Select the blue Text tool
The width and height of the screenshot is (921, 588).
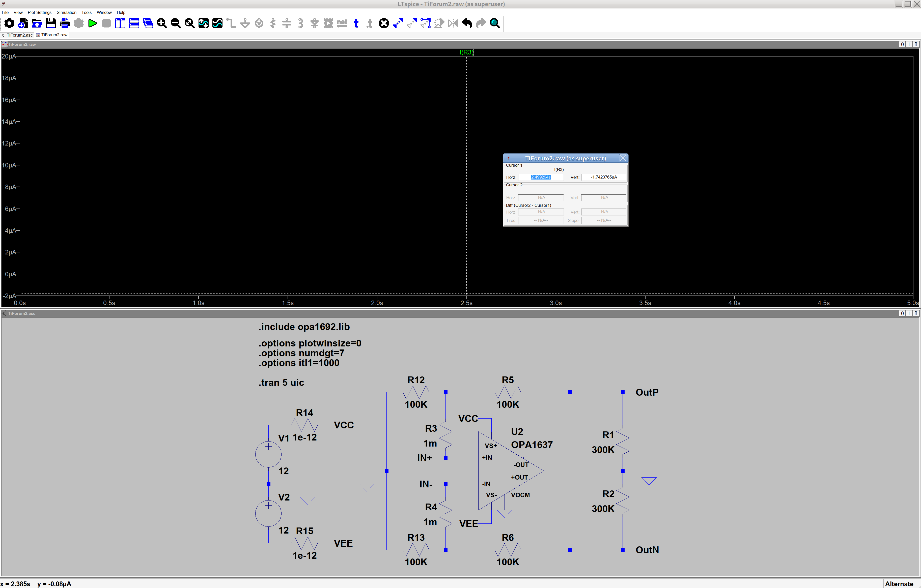356,23
